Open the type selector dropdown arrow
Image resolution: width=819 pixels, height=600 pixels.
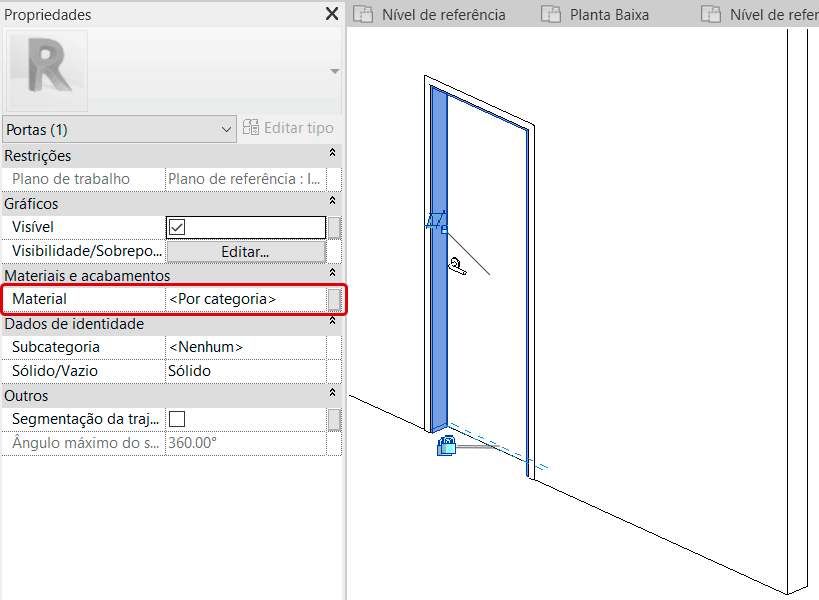coord(334,71)
